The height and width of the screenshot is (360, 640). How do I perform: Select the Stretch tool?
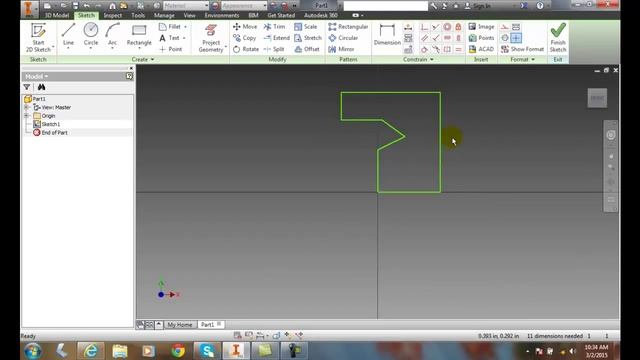pyautogui.click(x=308, y=38)
